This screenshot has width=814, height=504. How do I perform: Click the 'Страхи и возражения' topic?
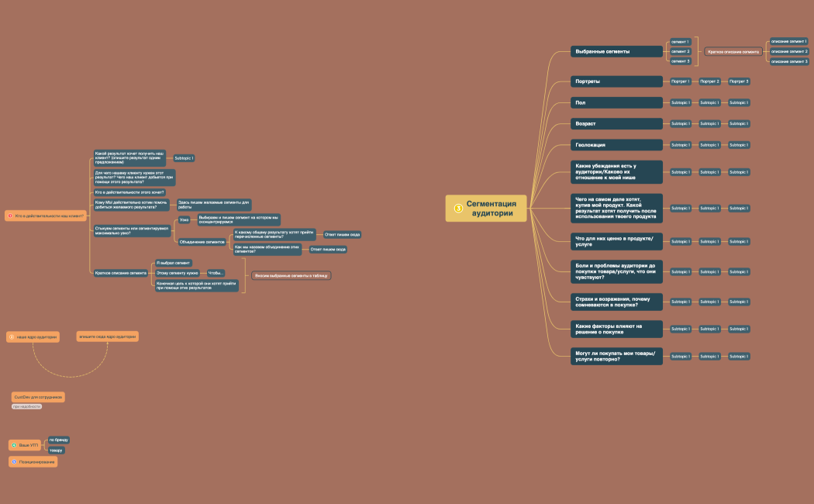[x=616, y=302]
